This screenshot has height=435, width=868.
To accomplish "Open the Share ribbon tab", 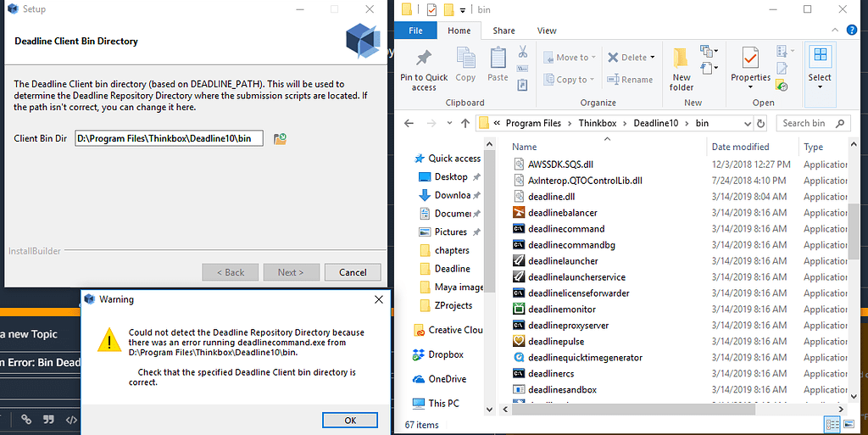I will (504, 31).
